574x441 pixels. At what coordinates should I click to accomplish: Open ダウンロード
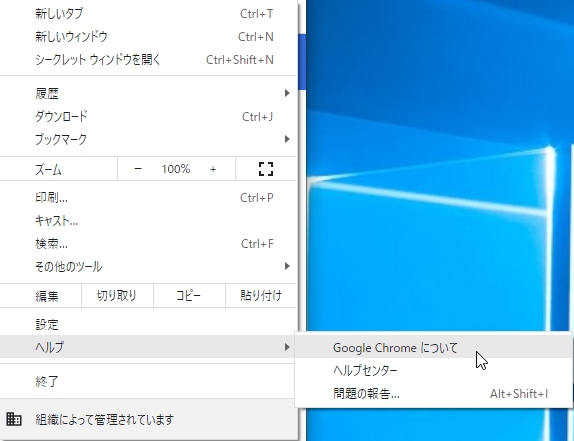click(x=148, y=116)
